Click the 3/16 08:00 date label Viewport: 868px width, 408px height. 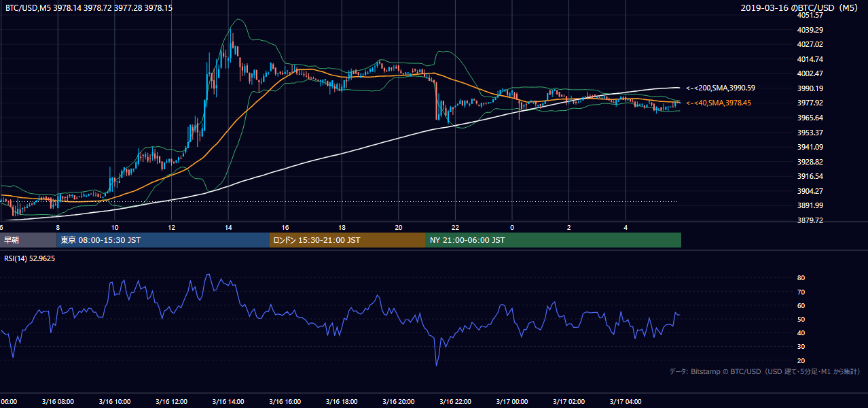point(58,402)
